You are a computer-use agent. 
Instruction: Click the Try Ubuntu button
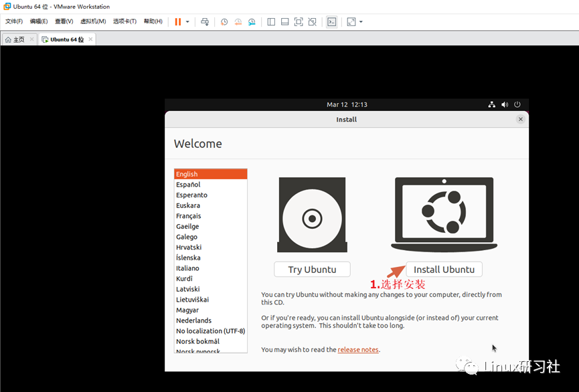[x=312, y=270]
